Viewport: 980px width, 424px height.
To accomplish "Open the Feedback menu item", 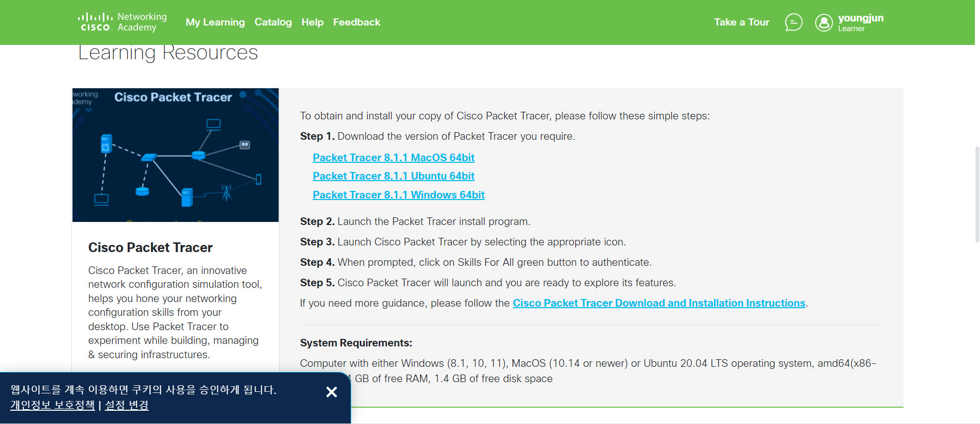I will 357,22.
